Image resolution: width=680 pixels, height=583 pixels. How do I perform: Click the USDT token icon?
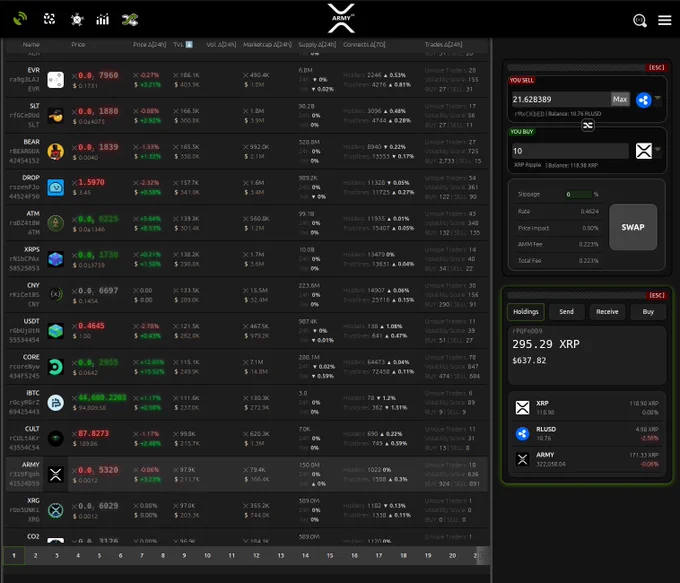click(x=56, y=331)
